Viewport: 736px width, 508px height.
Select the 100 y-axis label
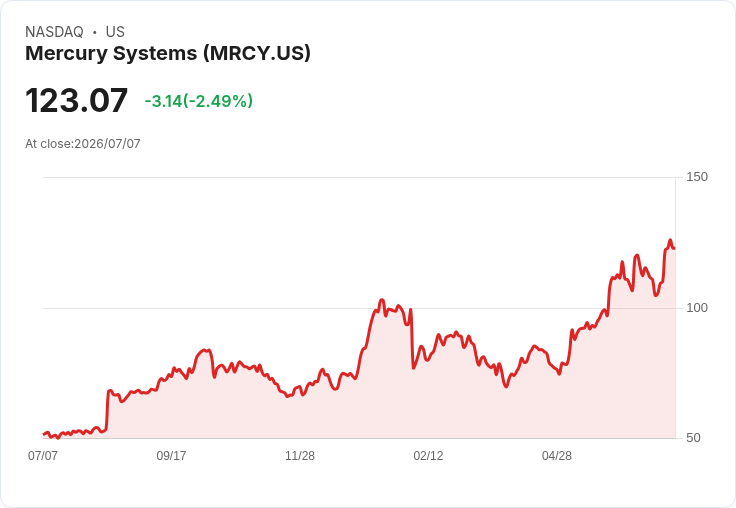697,308
